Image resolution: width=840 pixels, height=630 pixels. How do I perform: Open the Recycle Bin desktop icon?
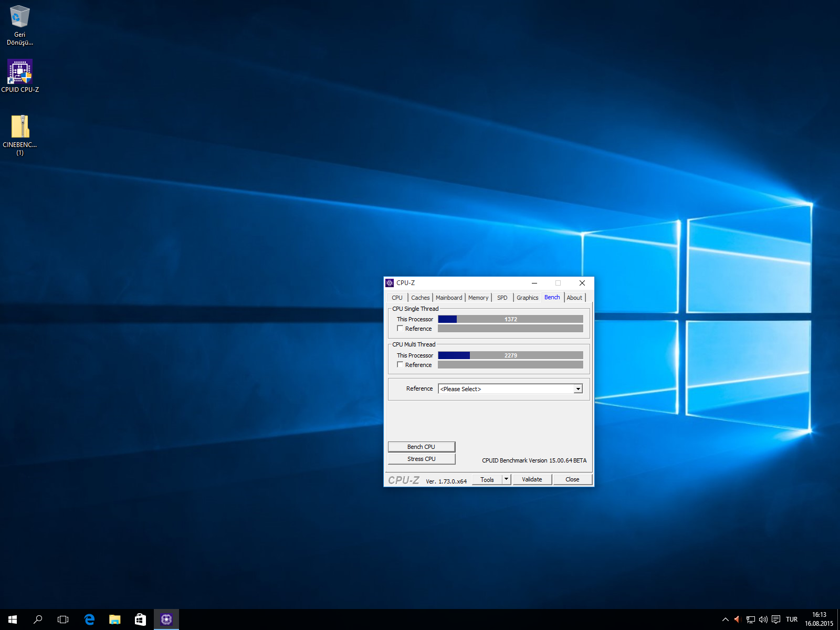(x=20, y=25)
